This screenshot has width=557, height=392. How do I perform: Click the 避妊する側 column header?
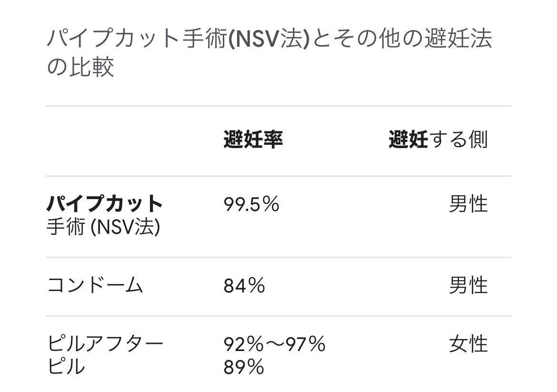pos(438,140)
